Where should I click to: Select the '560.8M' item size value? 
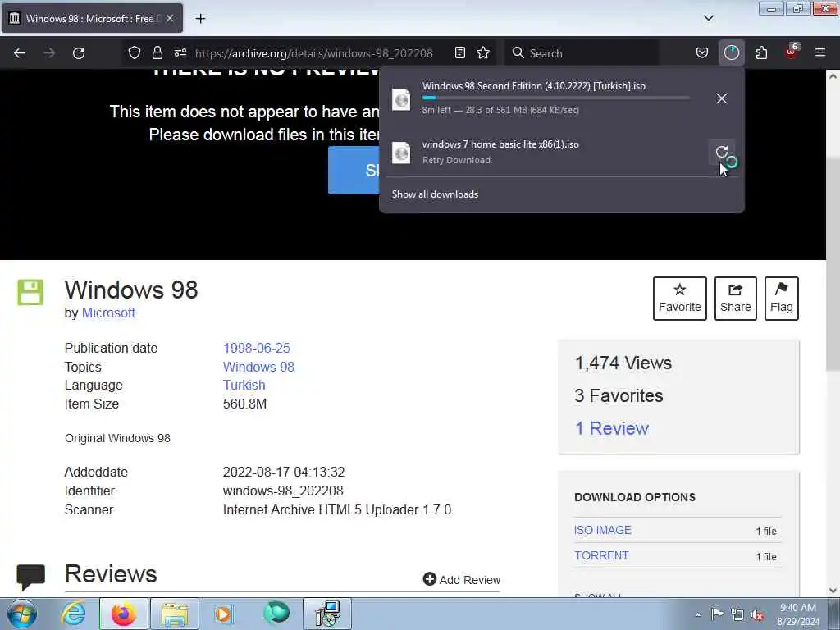coord(244,404)
